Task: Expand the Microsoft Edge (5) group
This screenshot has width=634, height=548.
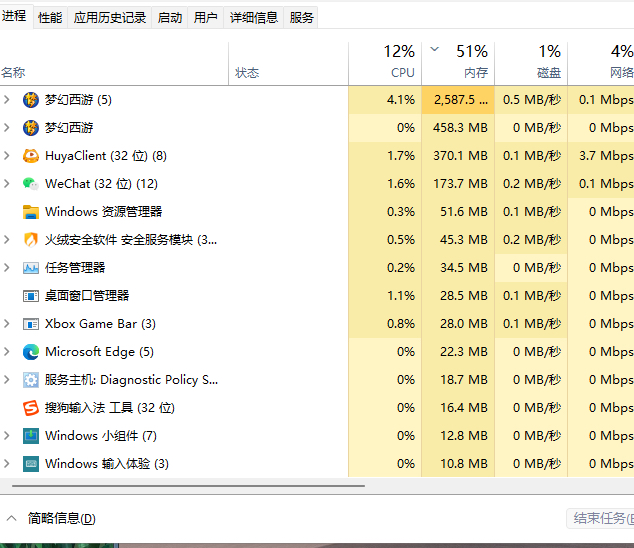Action: click(6, 351)
